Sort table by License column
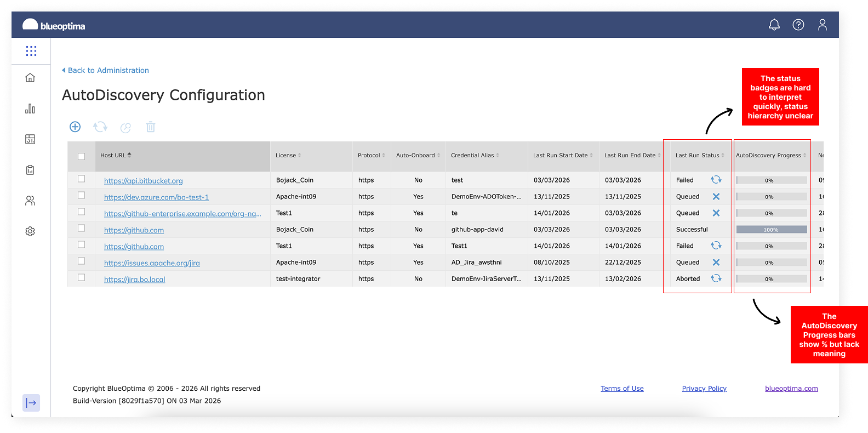 tap(288, 155)
